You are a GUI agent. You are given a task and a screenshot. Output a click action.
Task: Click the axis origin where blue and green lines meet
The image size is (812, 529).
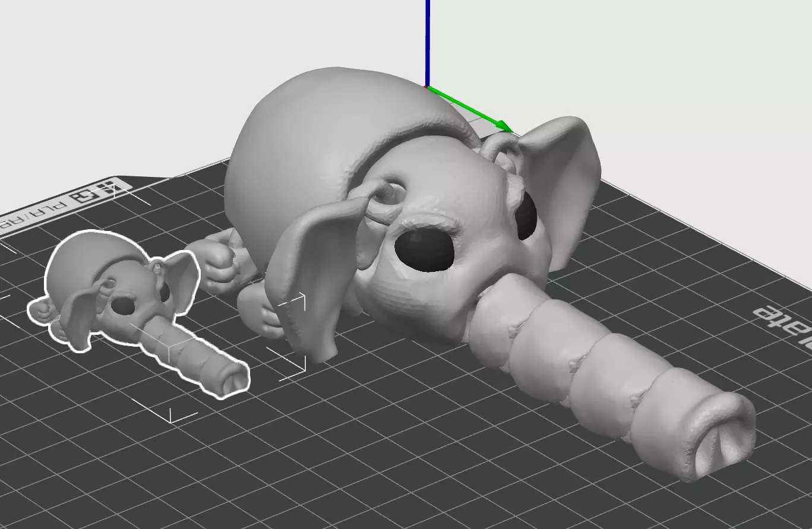427,87
